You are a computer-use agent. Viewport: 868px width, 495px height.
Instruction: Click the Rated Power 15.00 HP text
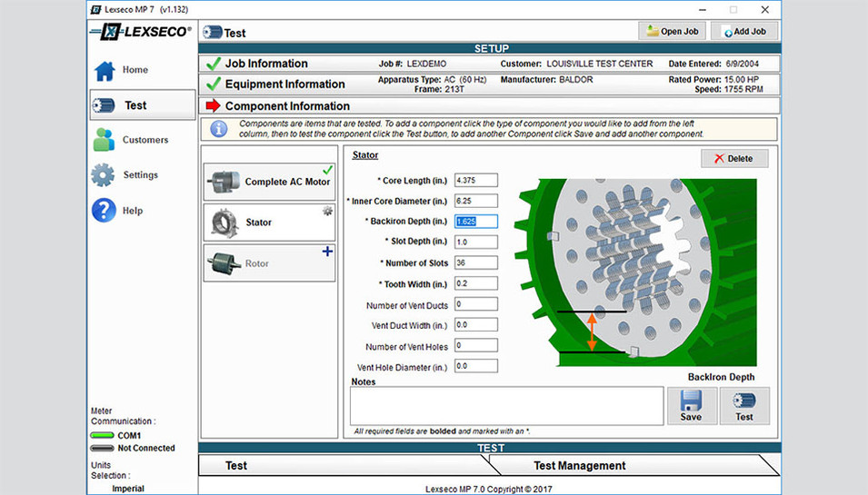(x=713, y=80)
